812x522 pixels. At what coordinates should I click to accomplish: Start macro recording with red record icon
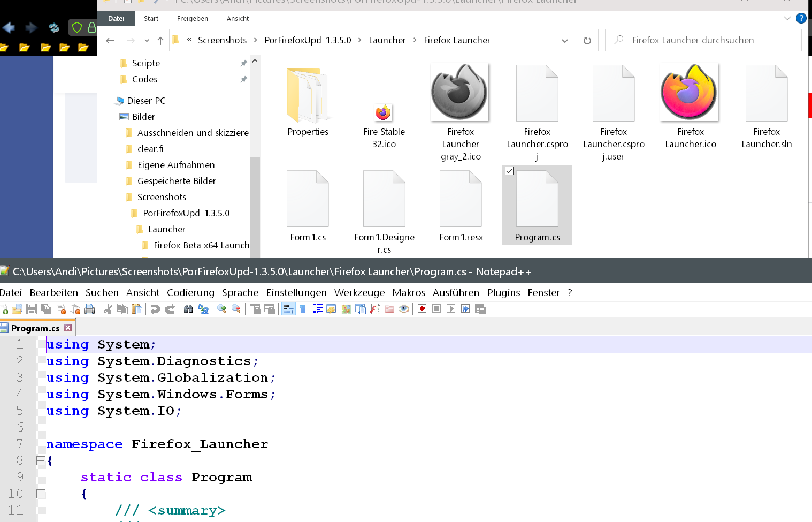click(x=422, y=309)
